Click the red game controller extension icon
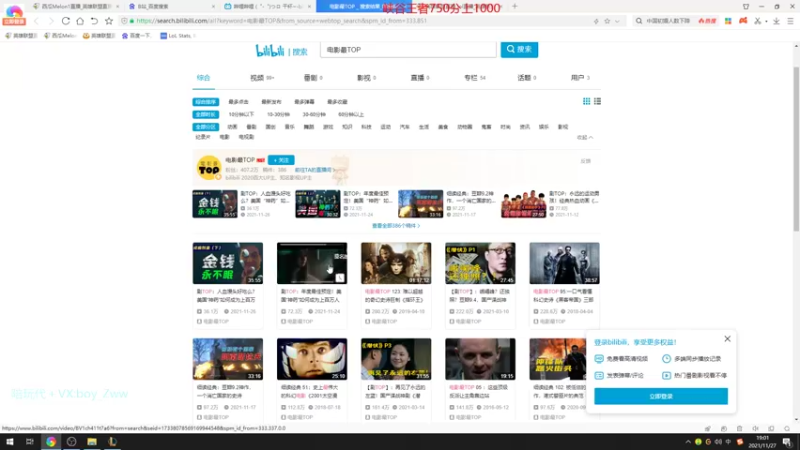800x450 pixels. point(743,21)
